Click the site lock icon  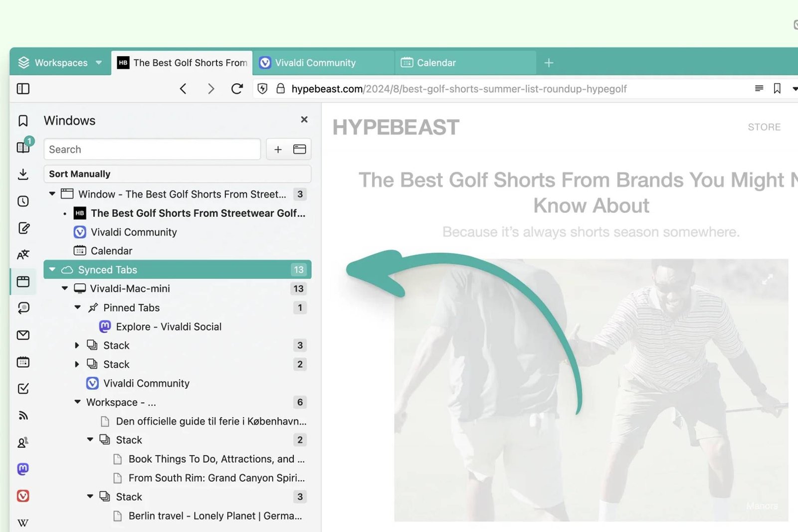click(x=281, y=89)
